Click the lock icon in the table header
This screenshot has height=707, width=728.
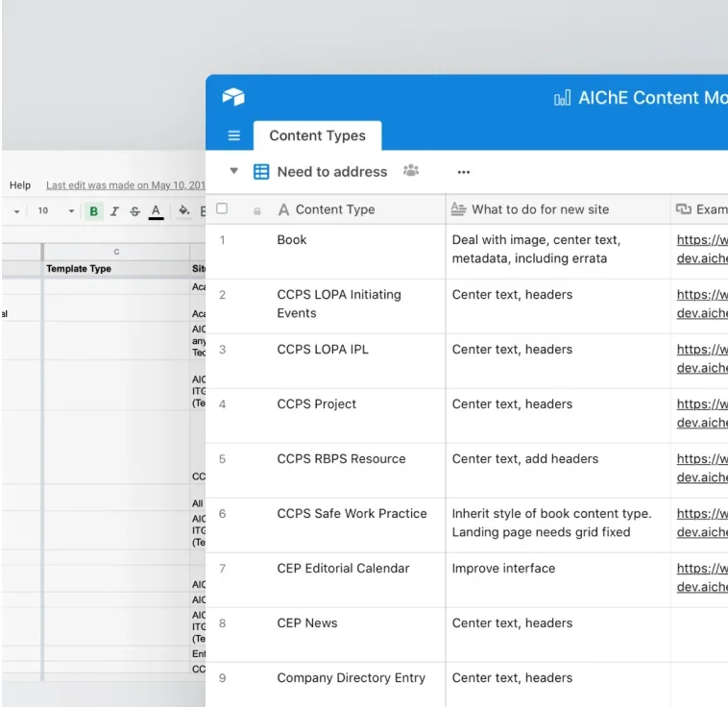256,211
